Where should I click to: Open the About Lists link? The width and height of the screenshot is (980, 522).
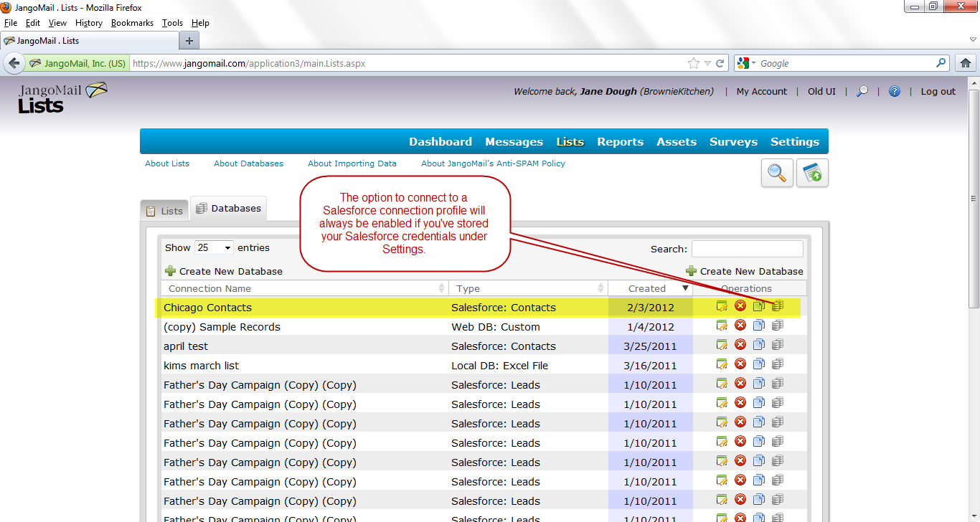[x=167, y=163]
